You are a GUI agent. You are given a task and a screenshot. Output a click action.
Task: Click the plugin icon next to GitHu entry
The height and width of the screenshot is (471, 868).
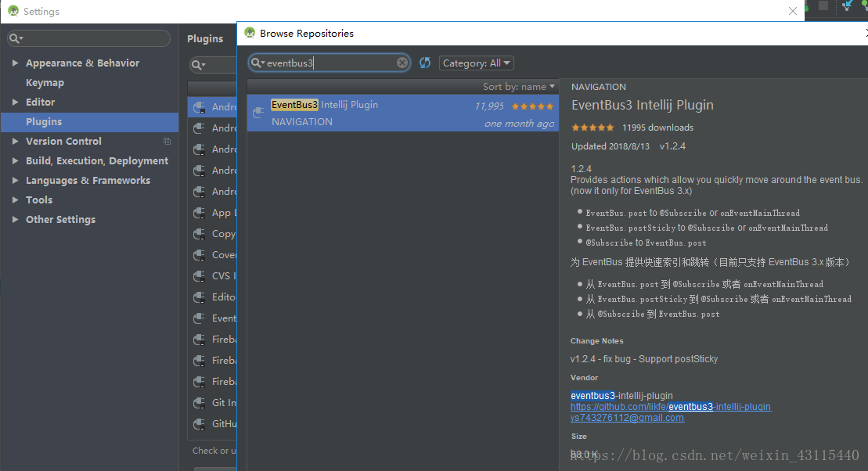point(200,424)
